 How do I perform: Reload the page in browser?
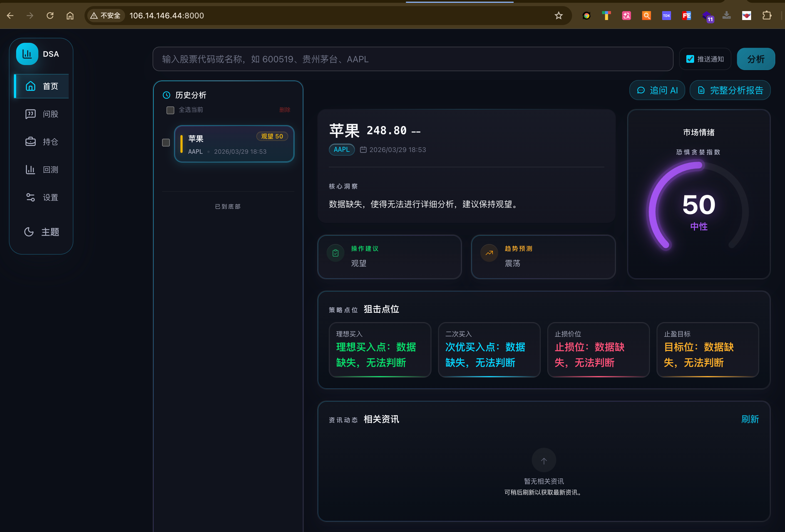click(x=50, y=16)
